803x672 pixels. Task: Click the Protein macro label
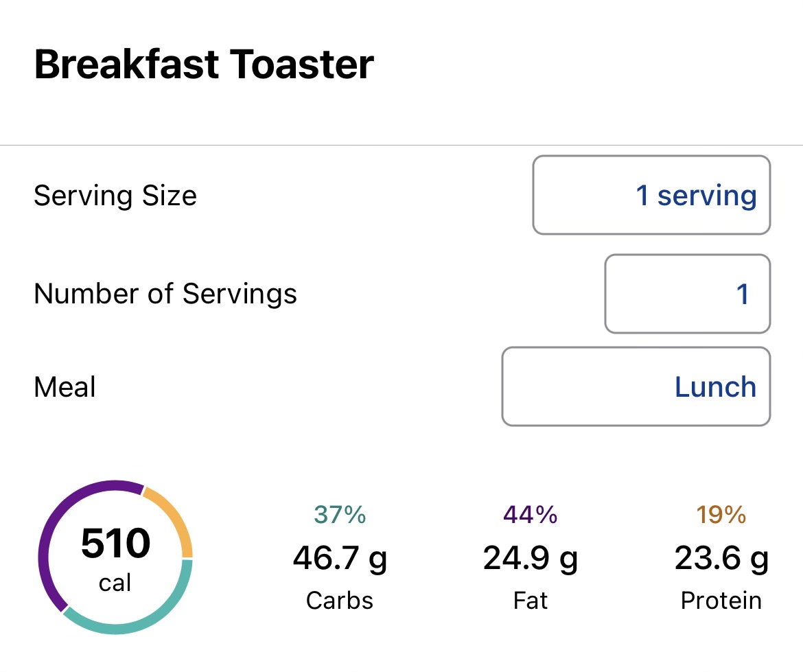[x=721, y=601]
